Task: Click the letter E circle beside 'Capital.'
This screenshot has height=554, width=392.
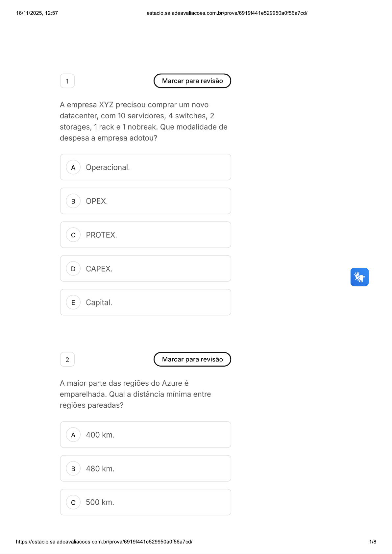Action: pos(73,302)
